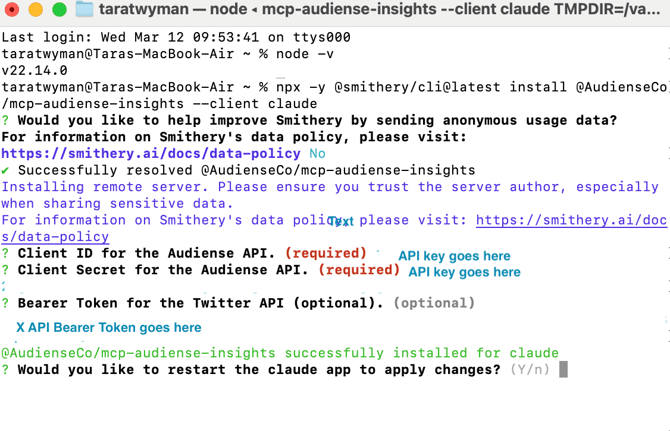Click 'Installing remote server' warning line

pyautogui.click(x=330, y=187)
